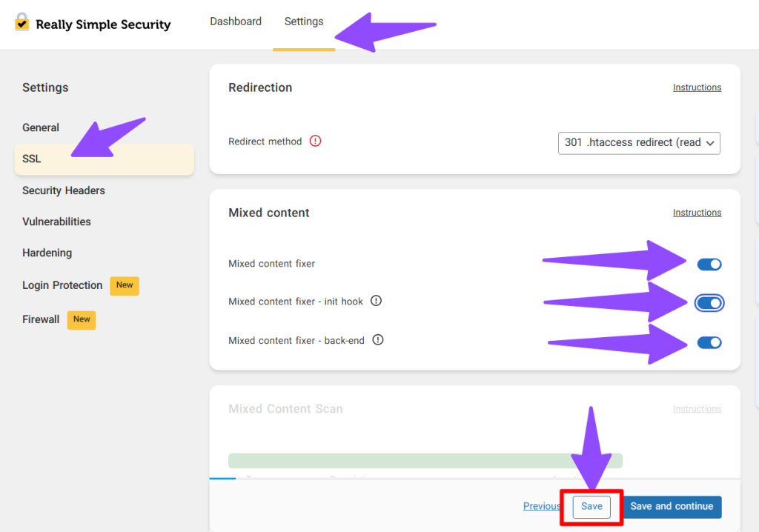Click the New badge beside Firewall
The width and height of the screenshot is (759, 532).
(x=82, y=320)
